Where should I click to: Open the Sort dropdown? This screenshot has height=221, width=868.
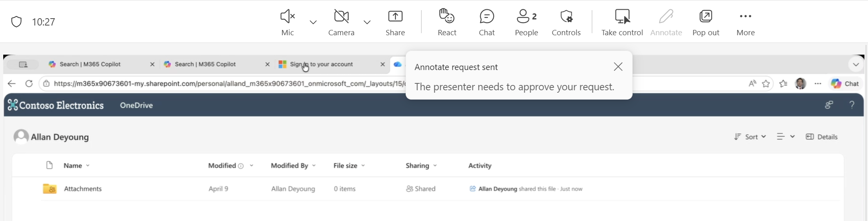[750, 137]
